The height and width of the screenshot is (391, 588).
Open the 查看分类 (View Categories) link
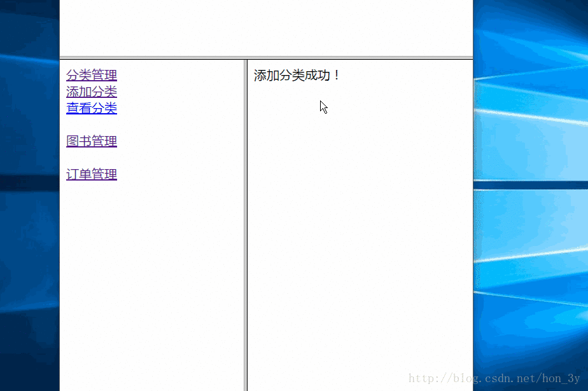(91, 108)
